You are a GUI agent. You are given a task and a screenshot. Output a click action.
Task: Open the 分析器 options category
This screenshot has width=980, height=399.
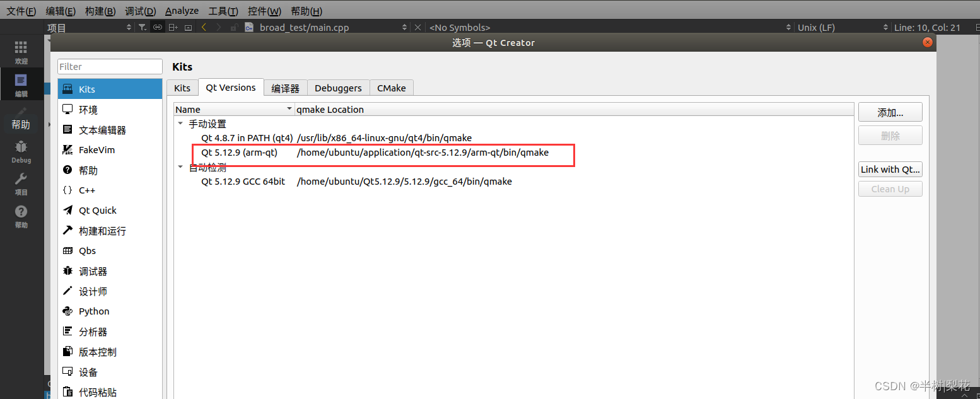[110, 331]
